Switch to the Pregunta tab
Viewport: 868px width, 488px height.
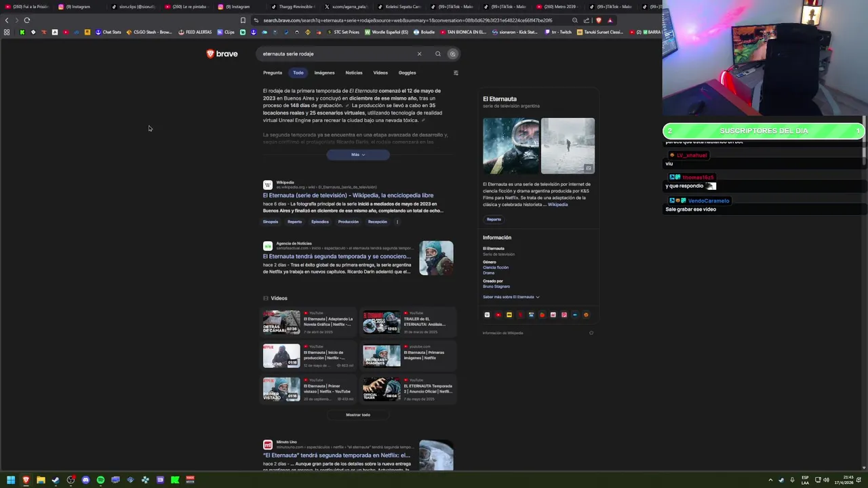pyautogui.click(x=273, y=73)
